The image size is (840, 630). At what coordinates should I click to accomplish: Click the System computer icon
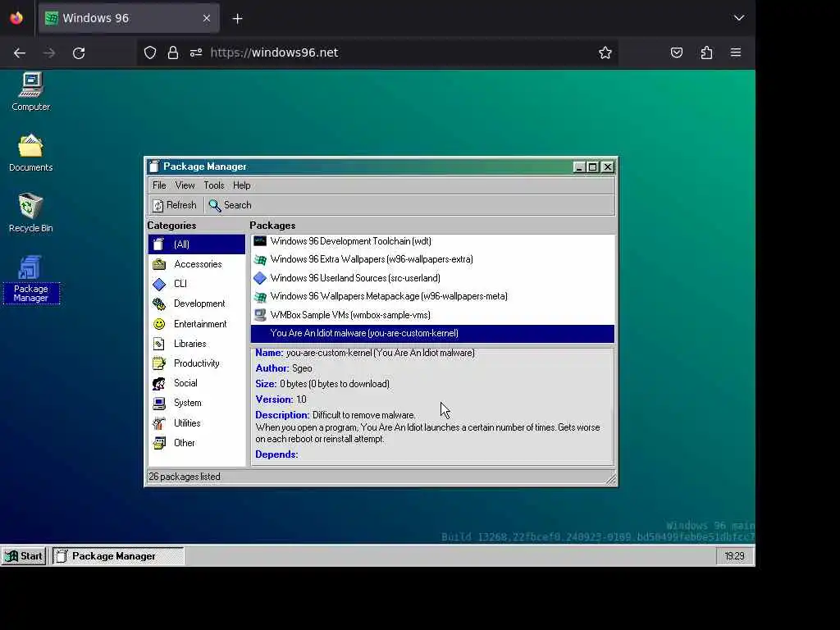[159, 404]
